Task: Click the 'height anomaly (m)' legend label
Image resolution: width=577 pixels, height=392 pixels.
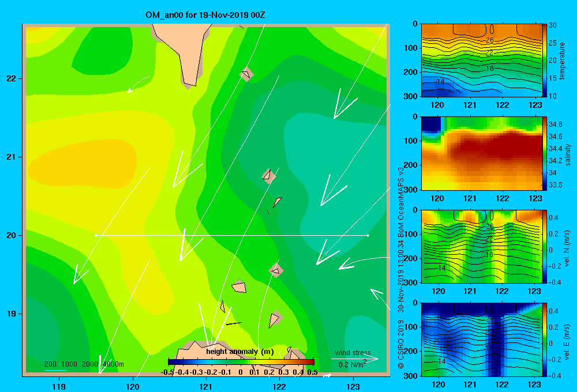Action: (x=240, y=352)
